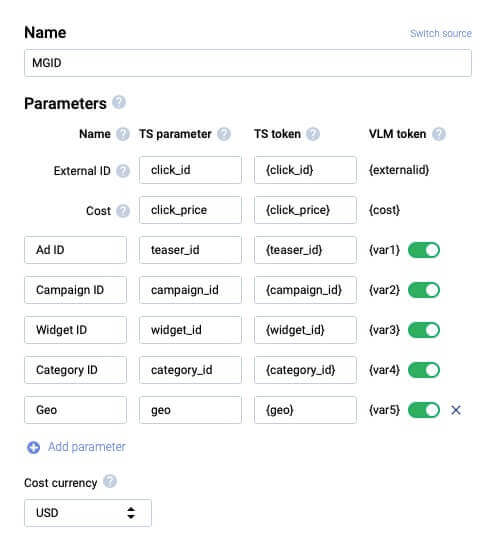Image resolution: width=494 pixels, height=547 pixels.
Task: Click the Add parameter link text
Action: pos(87,447)
